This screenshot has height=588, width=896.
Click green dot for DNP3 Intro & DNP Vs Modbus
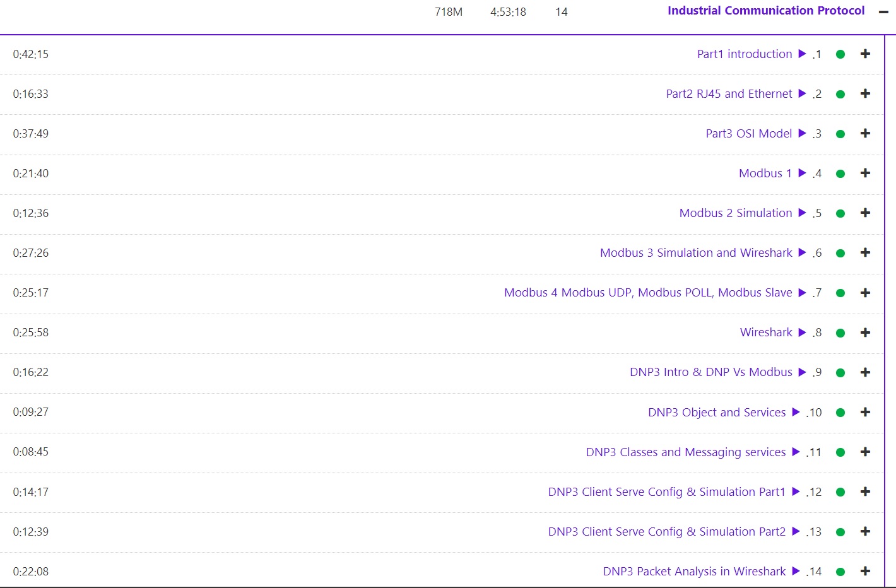click(x=840, y=373)
